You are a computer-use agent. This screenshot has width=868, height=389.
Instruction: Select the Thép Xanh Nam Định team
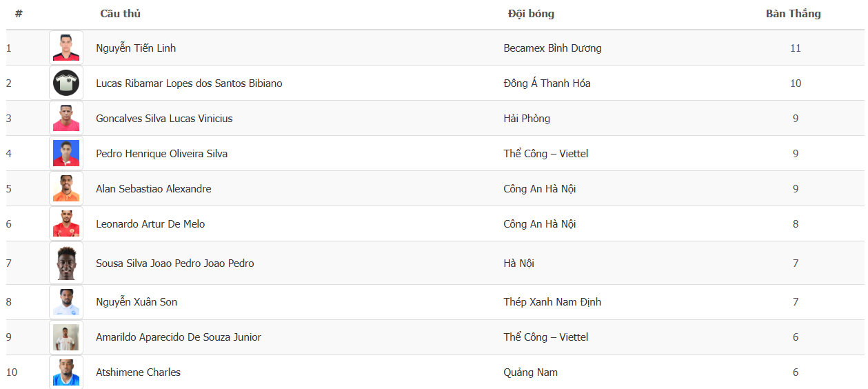[552, 302]
